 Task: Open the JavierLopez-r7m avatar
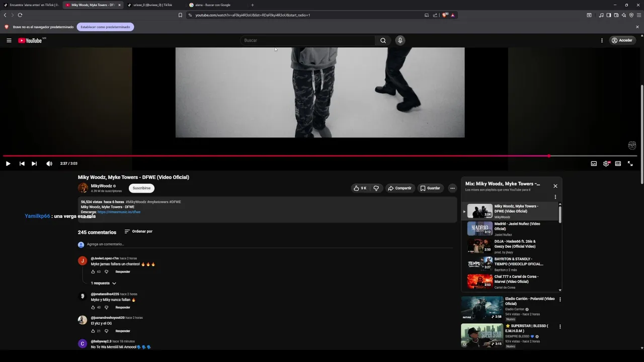[83, 260]
